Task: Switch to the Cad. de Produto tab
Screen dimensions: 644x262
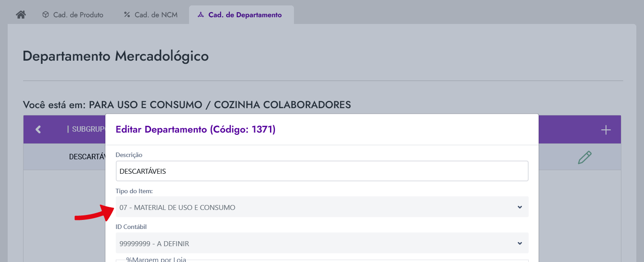Action: 73,14
